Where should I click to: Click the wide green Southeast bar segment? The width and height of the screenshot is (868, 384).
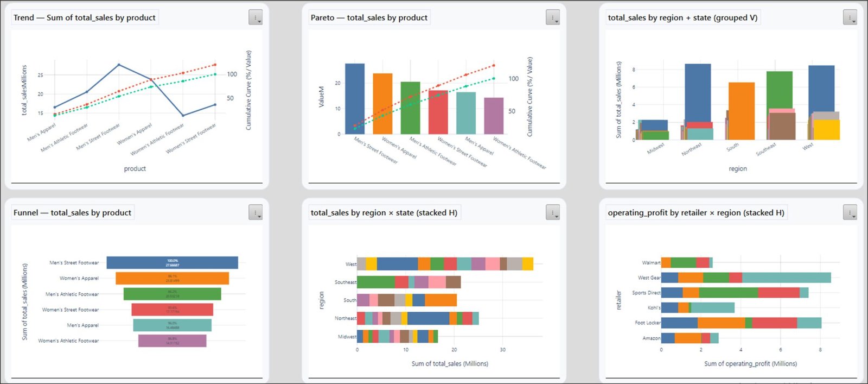click(375, 282)
